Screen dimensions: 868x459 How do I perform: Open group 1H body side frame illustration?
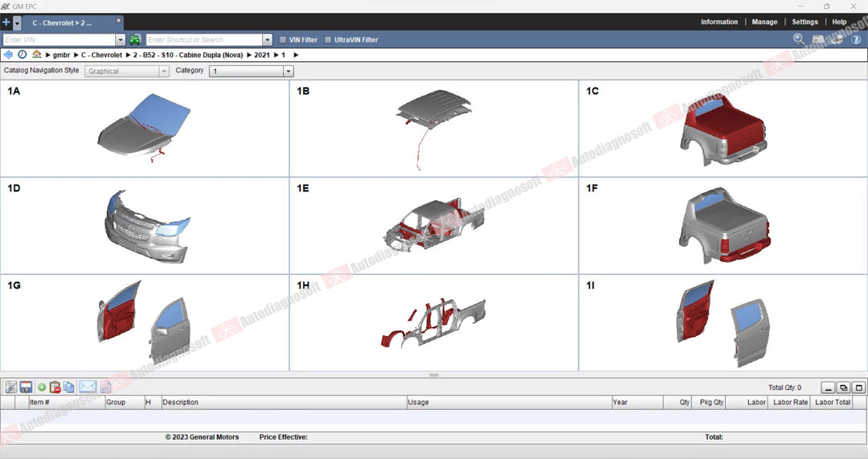pos(434,323)
